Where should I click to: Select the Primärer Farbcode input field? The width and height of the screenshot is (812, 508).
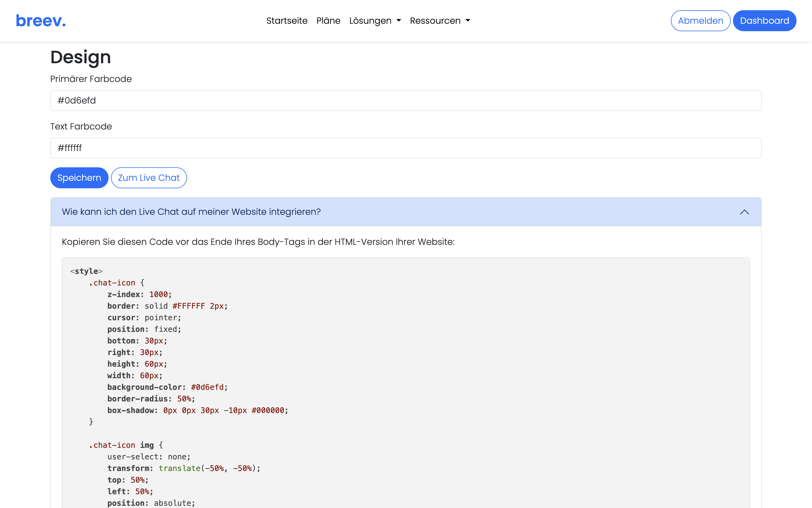point(406,100)
